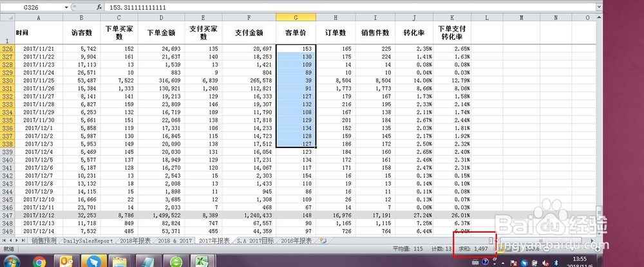Image resolution: width=644 pixels, height=267 pixels.
Task: Select column K header
Action: coord(452,17)
